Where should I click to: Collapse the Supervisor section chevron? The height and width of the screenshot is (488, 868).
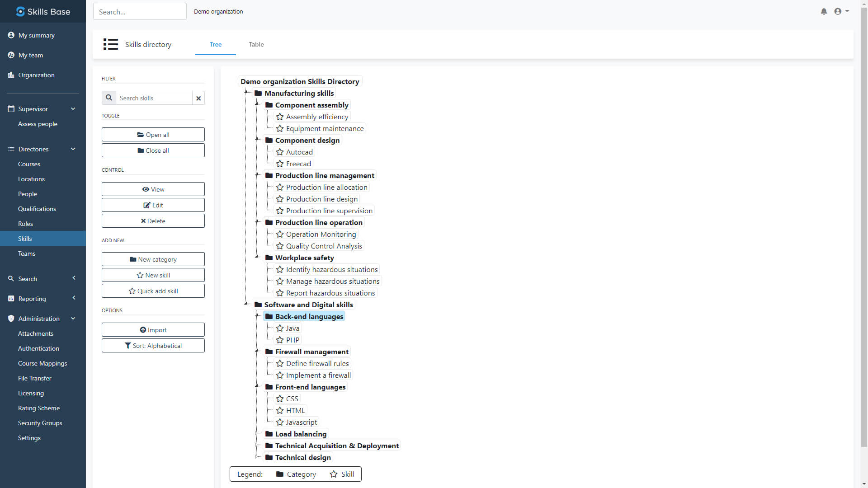73,108
